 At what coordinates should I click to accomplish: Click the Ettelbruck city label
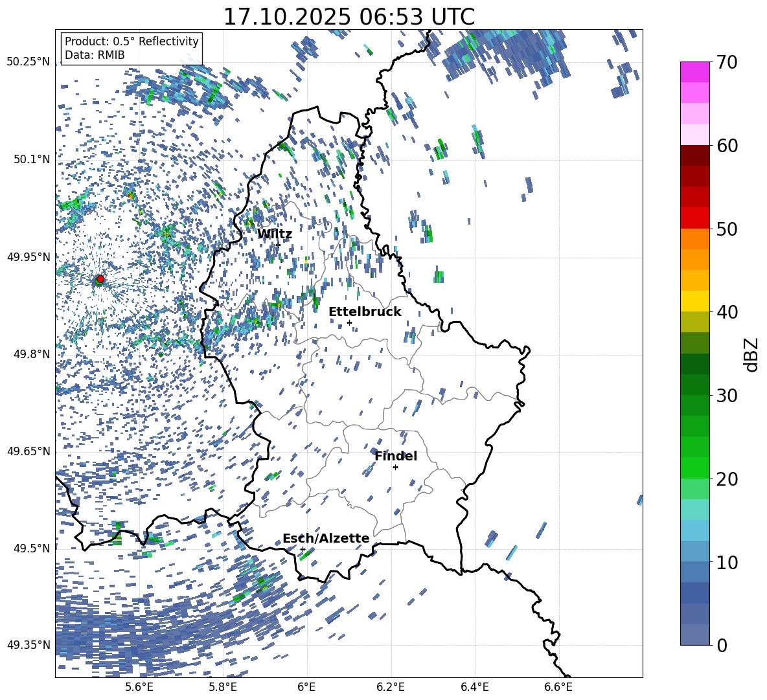coord(365,312)
